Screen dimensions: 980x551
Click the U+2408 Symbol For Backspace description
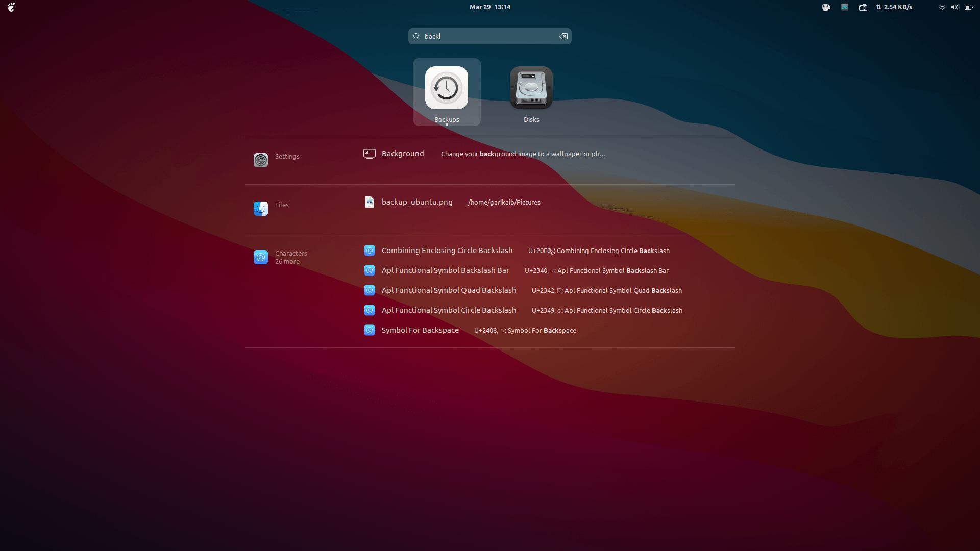tap(525, 331)
